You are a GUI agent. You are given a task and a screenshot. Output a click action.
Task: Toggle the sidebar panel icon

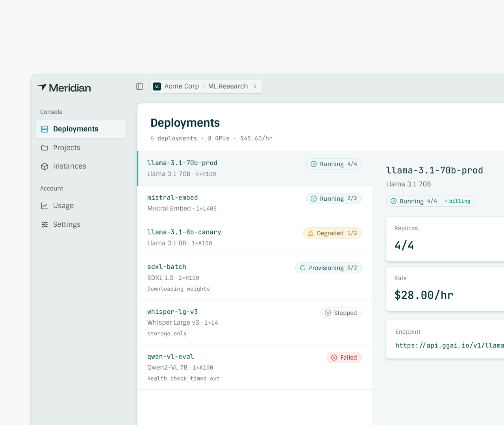click(x=139, y=87)
